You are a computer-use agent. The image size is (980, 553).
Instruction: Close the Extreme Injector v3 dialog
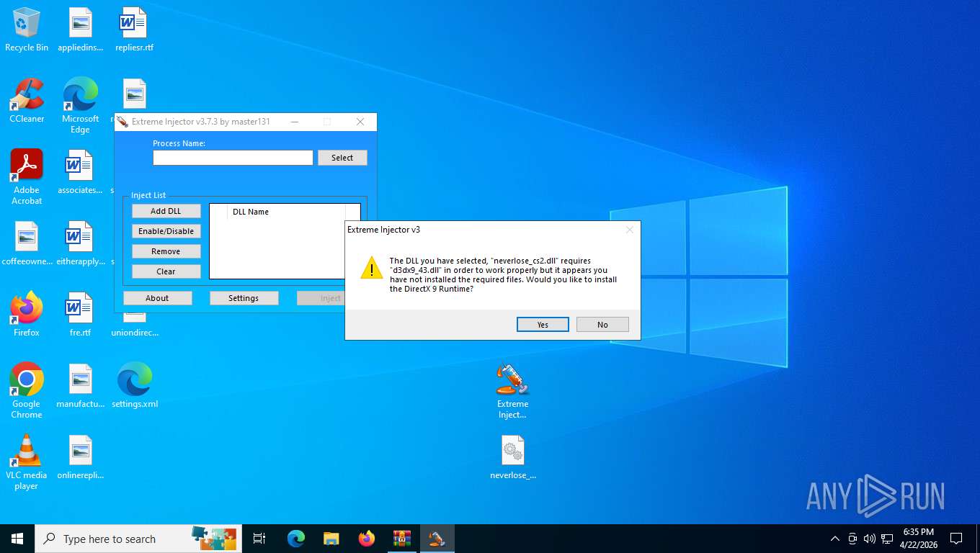(629, 230)
